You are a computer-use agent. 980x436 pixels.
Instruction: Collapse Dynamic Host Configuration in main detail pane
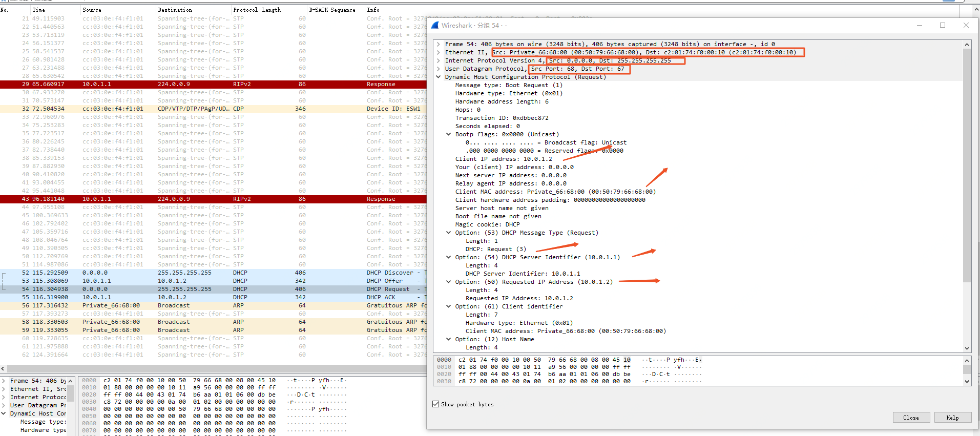point(4,413)
